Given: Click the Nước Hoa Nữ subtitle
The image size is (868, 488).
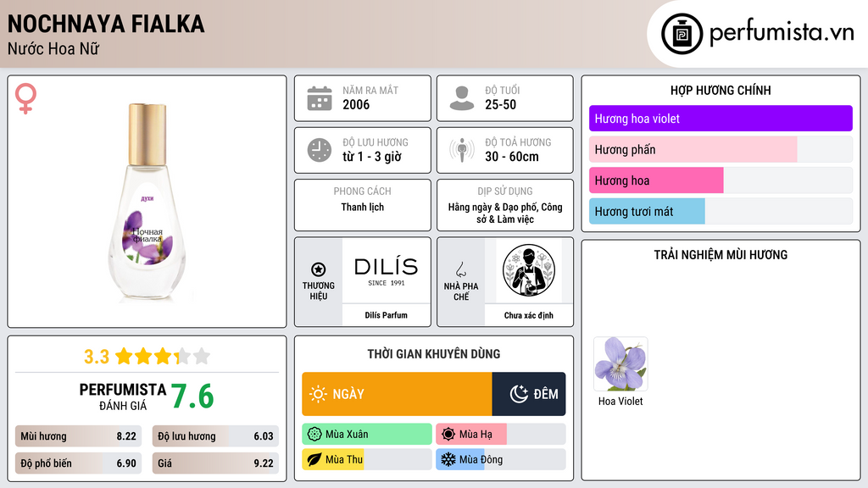Looking at the screenshot, I should pyautogui.click(x=53, y=49).
